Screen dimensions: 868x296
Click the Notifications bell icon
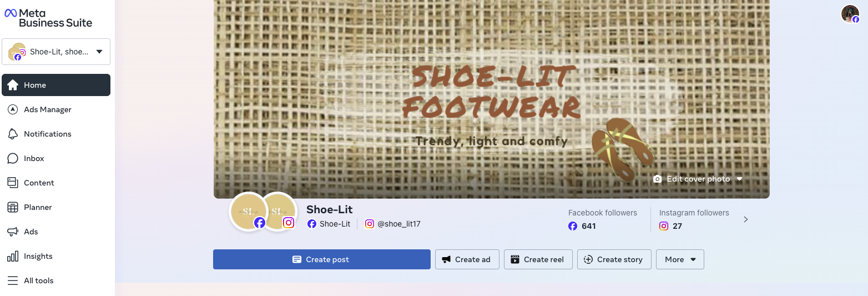(13, 134)
